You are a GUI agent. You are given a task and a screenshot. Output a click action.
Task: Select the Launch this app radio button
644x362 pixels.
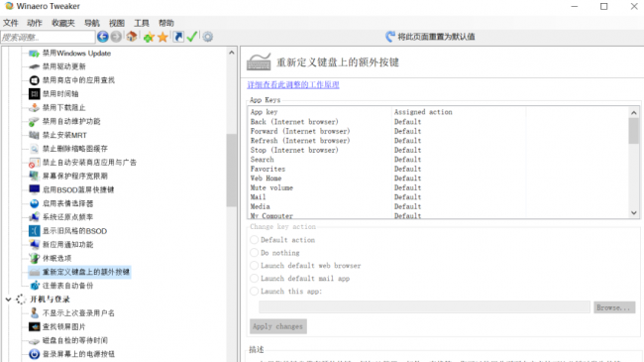(x=255, y=292)
